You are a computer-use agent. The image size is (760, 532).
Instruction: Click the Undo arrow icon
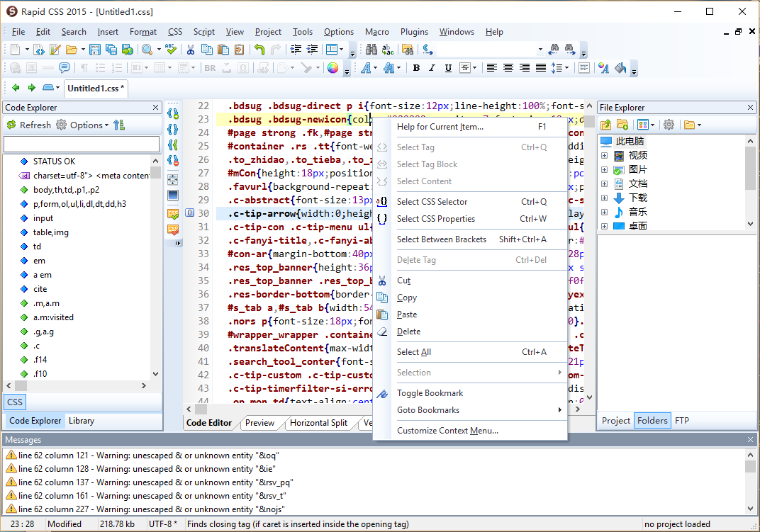[259, 50]
